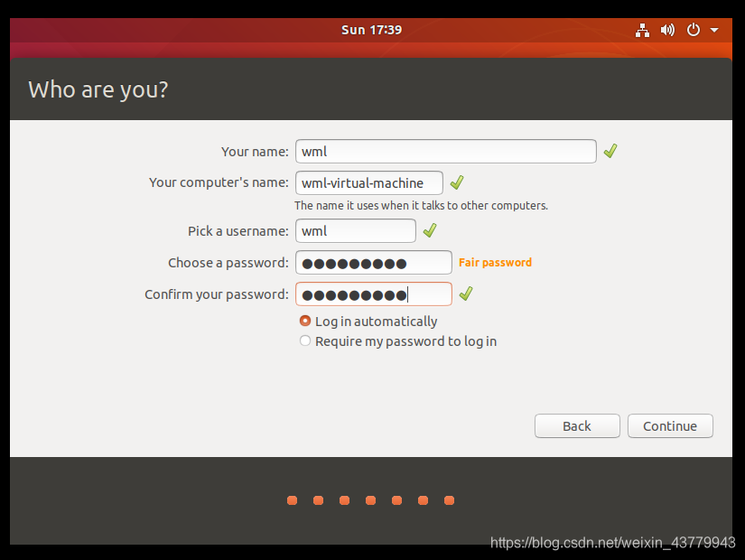Viewport: 745px width, 560px height.
Task: Click the power icon in top bar
Action: (694, 30)
